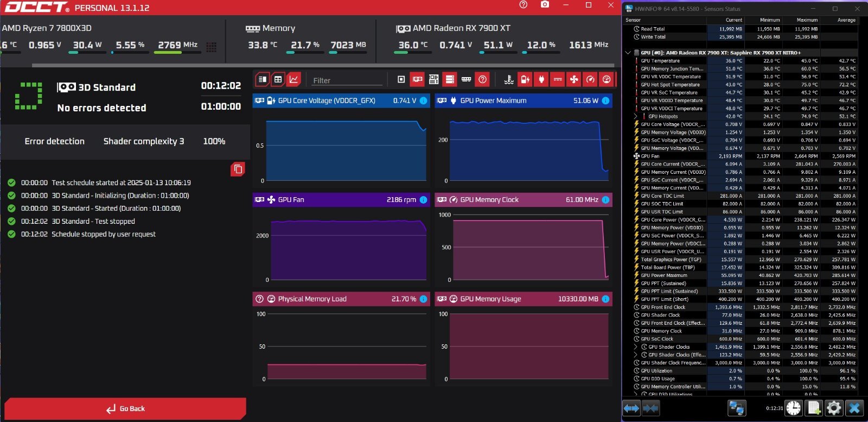Click the Go Back button
Image resolution: width=868 pixels, height=422 pixels.
pyautogui.click(x=125, y=408)
